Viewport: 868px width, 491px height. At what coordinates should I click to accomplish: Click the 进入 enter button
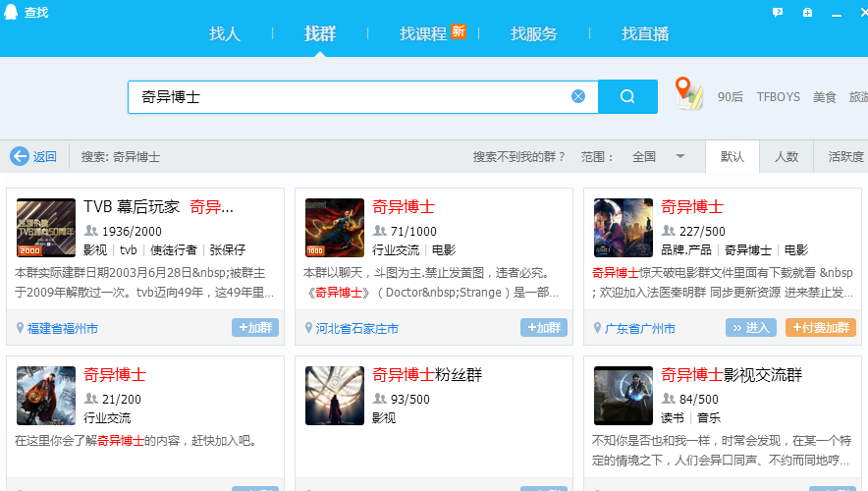pos(751,328)
